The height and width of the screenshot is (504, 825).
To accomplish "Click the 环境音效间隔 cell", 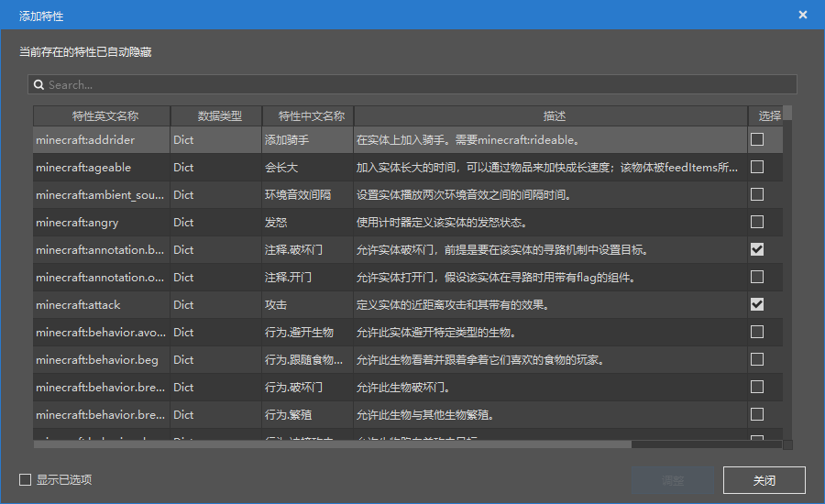I will pyautogui.click(x=308, y=194).
